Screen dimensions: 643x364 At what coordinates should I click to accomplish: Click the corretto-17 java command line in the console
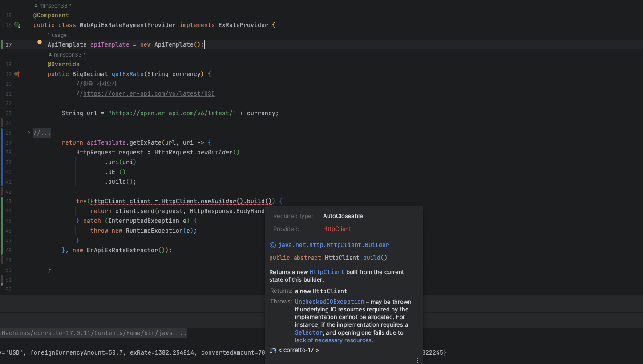93,333
